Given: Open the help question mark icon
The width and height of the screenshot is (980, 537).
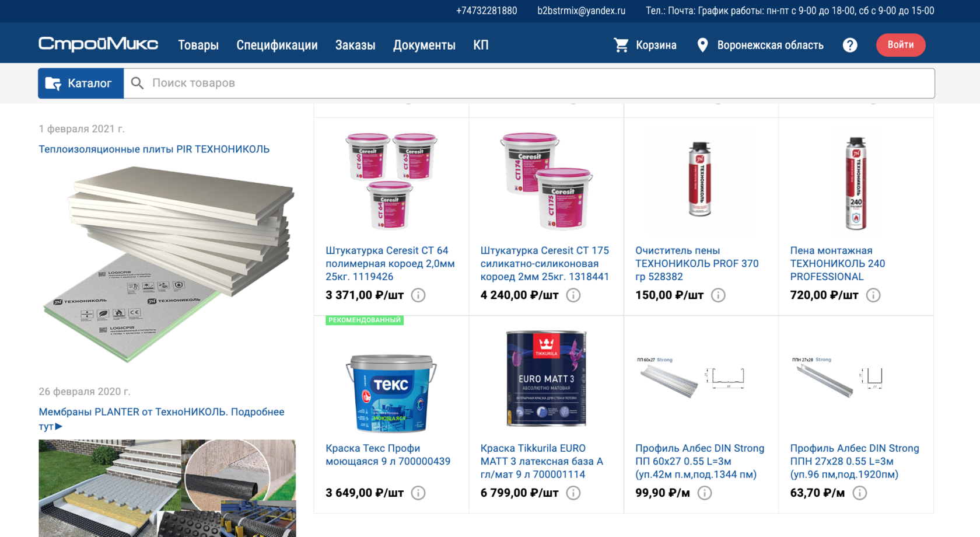Looking at the screenshot, I should [850, 45].
